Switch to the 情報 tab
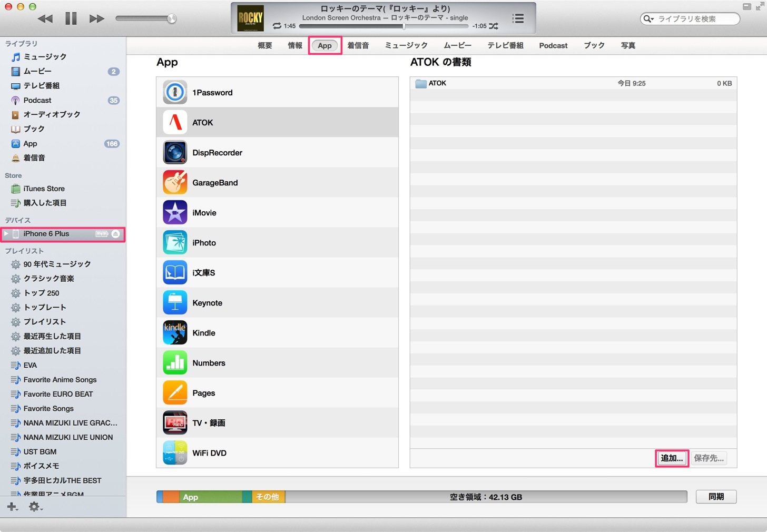 295,46
